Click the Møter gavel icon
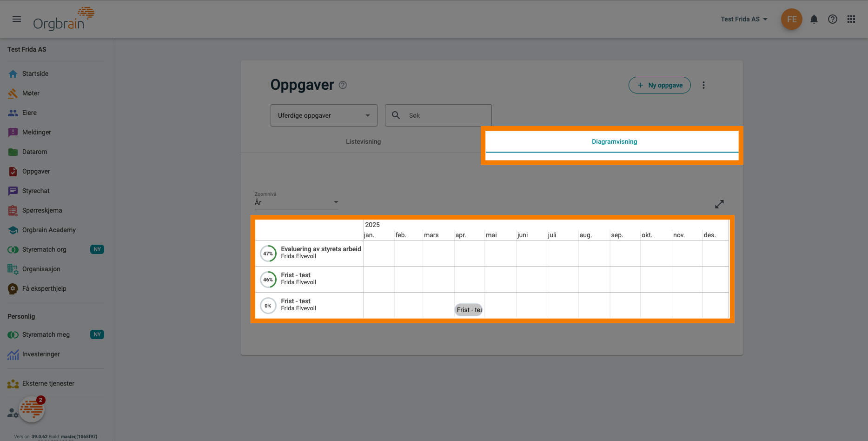 (13, 93)
